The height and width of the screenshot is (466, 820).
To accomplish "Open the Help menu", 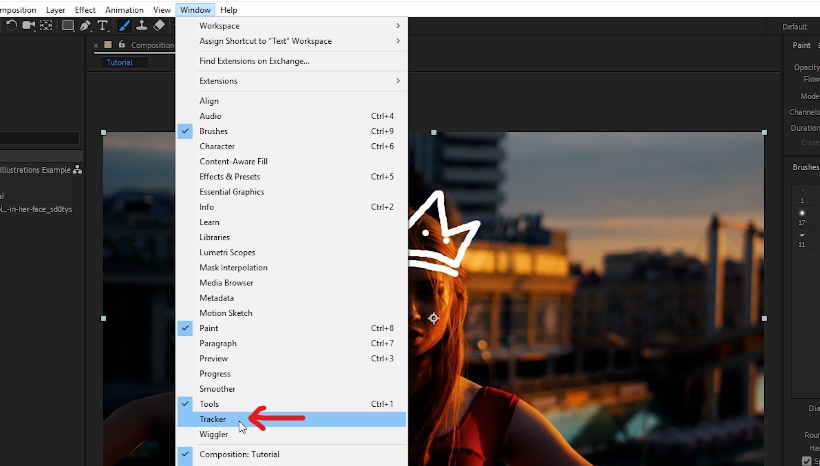I will [229, 10].
